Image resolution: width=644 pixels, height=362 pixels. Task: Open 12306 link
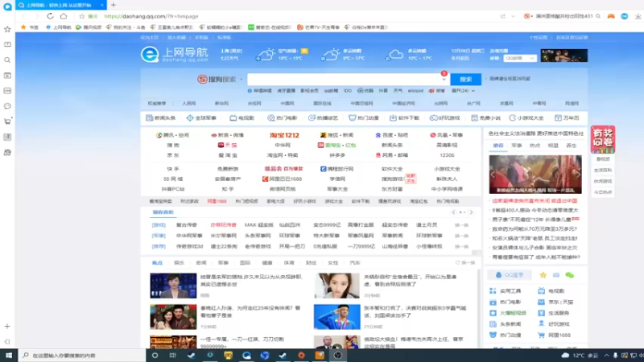pyautogui.click(x=447, y=155)
